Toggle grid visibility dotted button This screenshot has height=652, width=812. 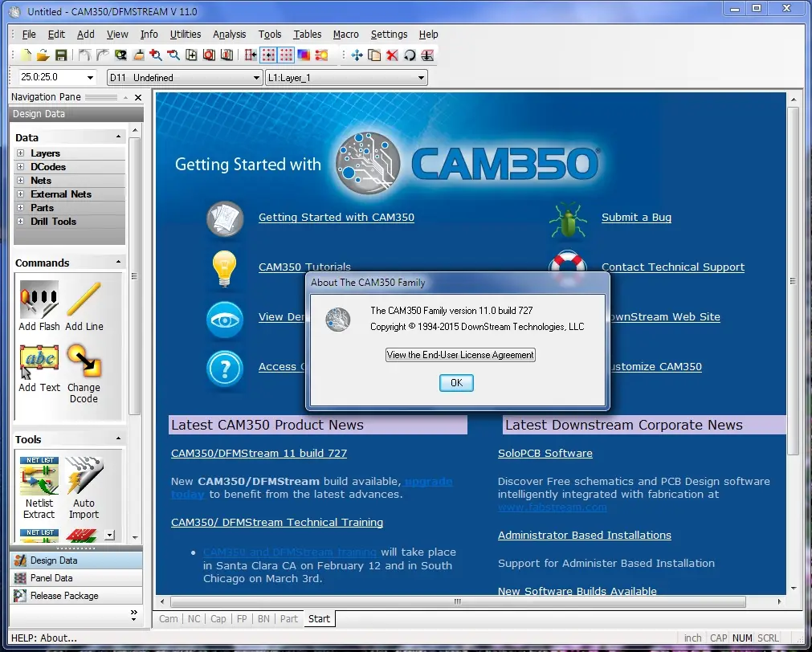[286, 55]
